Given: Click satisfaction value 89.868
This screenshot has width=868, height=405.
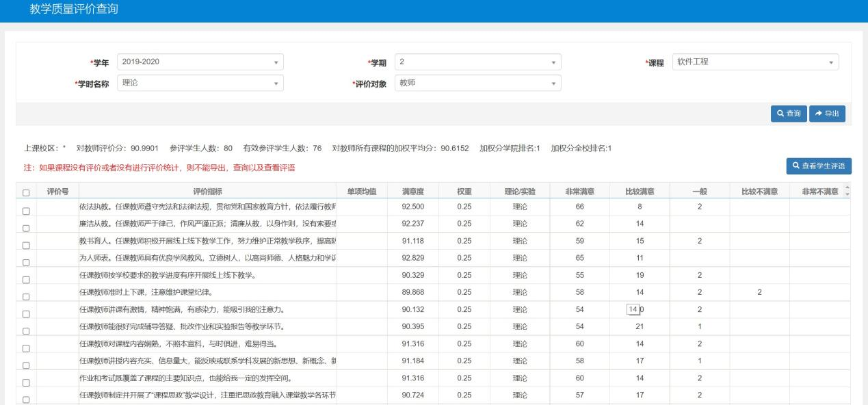Looking at the screenshot, I should pyautogui.click(x=413, y=291).
